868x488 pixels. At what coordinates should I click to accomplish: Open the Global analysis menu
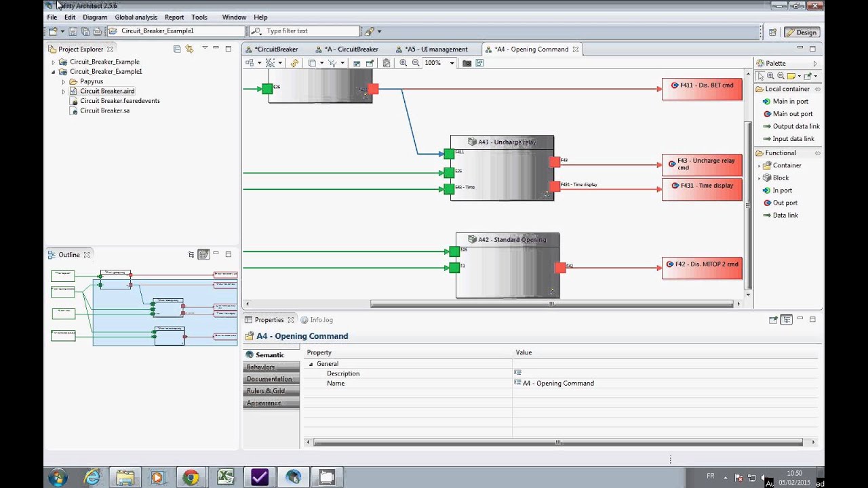(136, 17)
